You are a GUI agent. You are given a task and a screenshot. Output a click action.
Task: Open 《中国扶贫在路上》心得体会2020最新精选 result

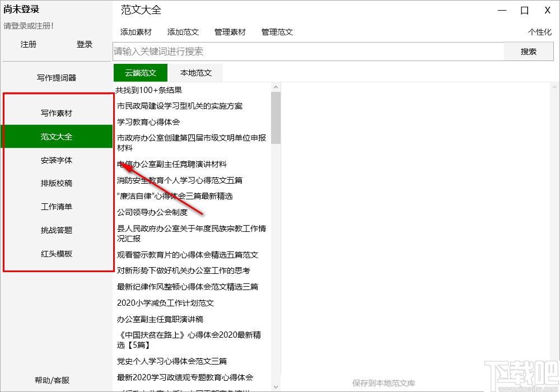(189, 340)
